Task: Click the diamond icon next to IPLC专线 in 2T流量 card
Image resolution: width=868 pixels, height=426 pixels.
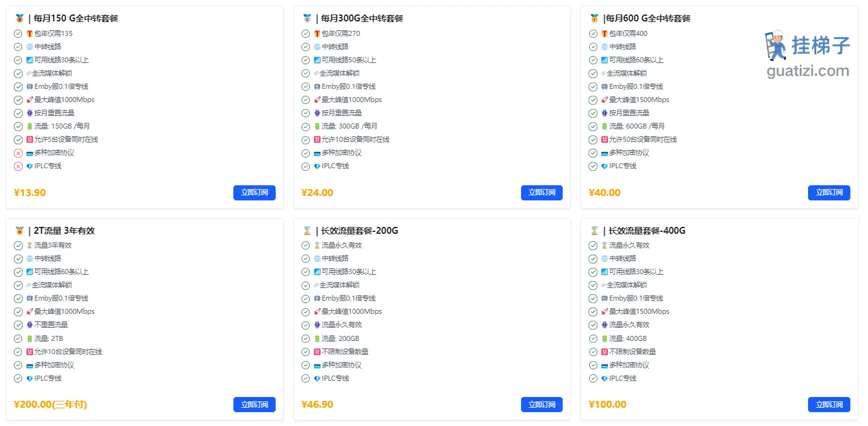Action: (x=29, y=378)
